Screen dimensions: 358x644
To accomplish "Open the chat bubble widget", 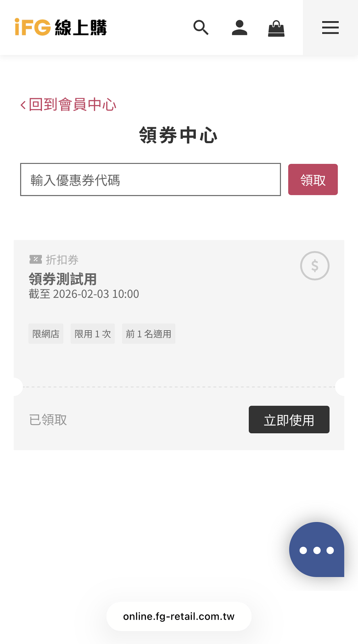I will coord(316,550).
